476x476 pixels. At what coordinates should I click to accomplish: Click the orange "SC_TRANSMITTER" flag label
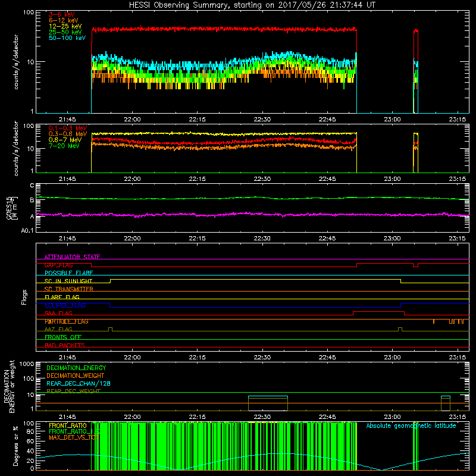[x=68, y=289]
